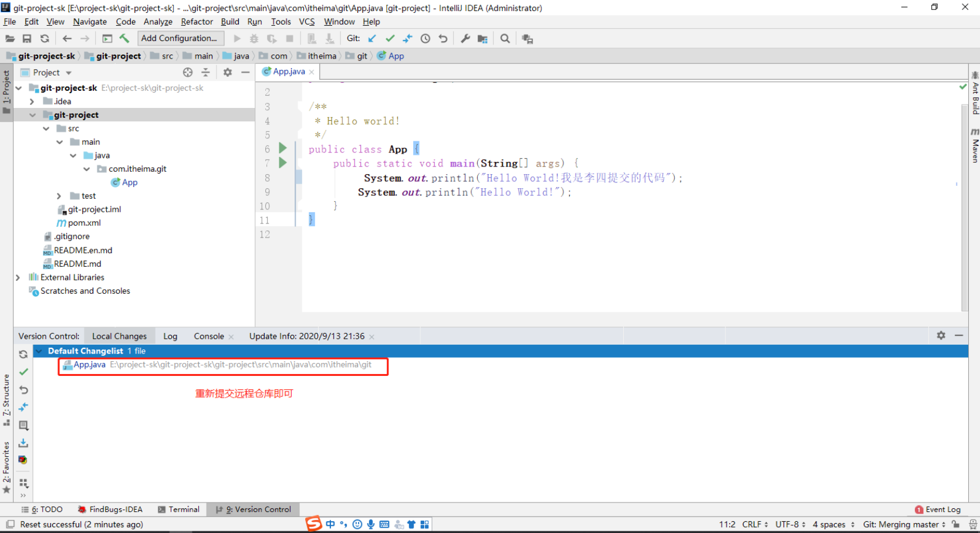Open Project Structure folder icon
The width and height of the screenshot is (980, 533).
(x=482, y=39)
